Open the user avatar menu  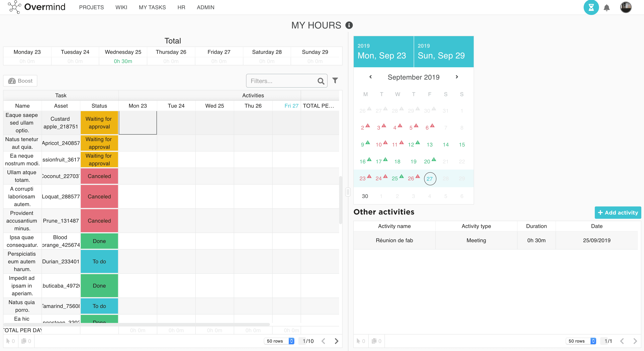coord(626,7)
